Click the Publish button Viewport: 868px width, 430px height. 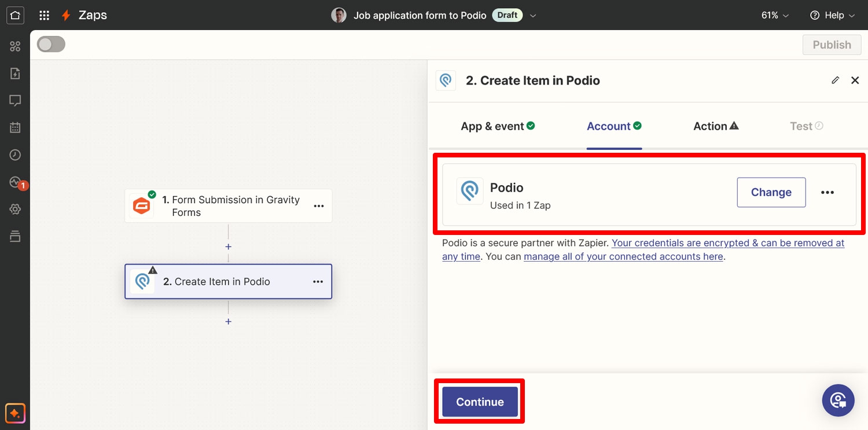tap(832, 45)
